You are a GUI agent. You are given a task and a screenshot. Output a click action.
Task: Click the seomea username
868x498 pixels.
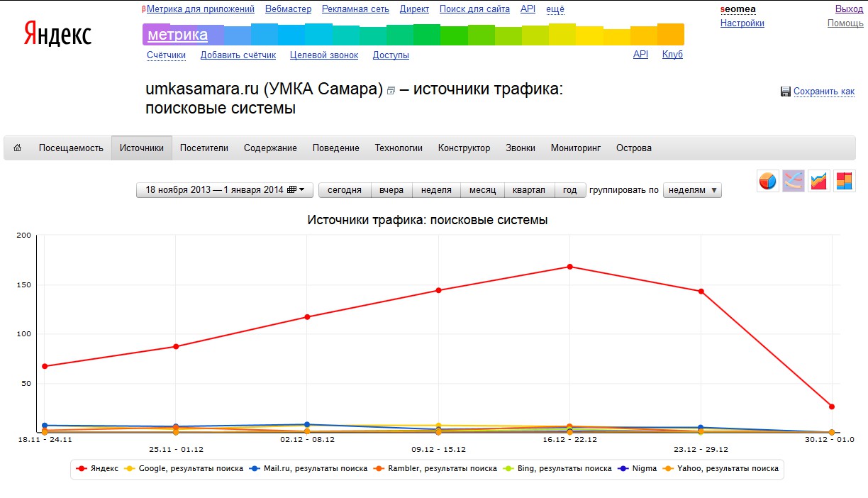[x=738, y=9]
